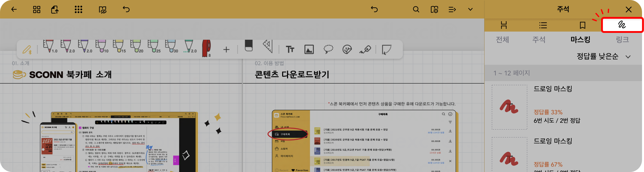
Task: Select the 전체 filter tab
Action: tap(502, 40)
